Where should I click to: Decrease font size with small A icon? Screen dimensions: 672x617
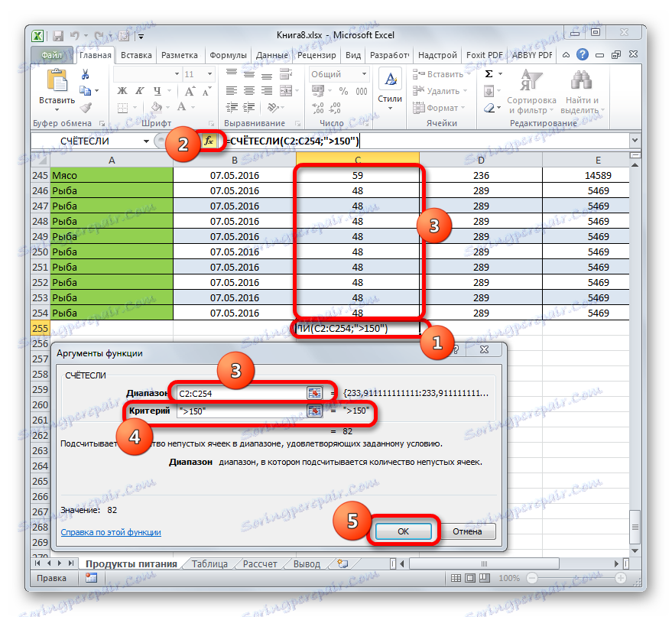tap(207, 91)
